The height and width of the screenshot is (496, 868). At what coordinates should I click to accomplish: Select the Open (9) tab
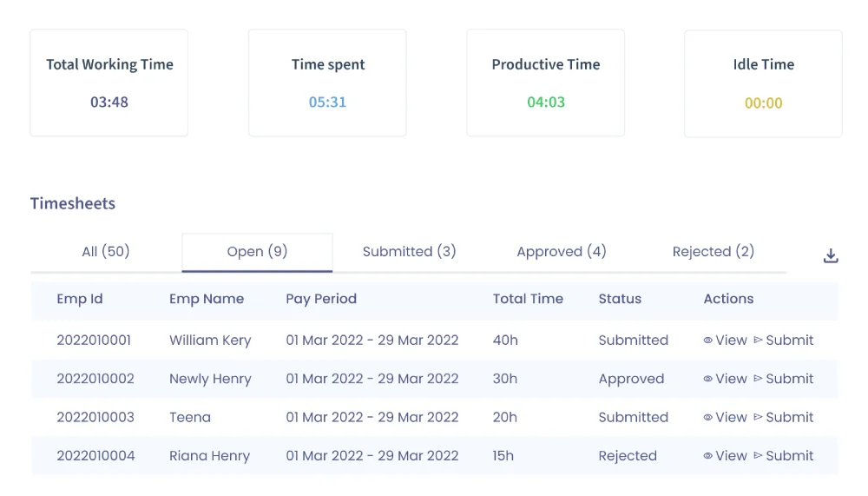(258, 252)
